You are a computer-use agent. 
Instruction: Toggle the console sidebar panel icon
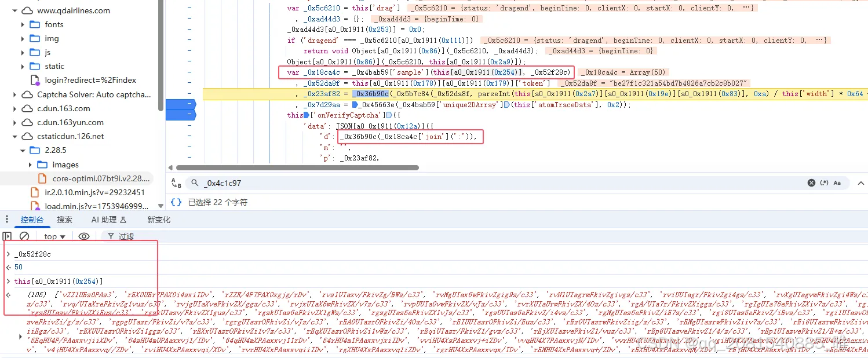click(7, 236)
